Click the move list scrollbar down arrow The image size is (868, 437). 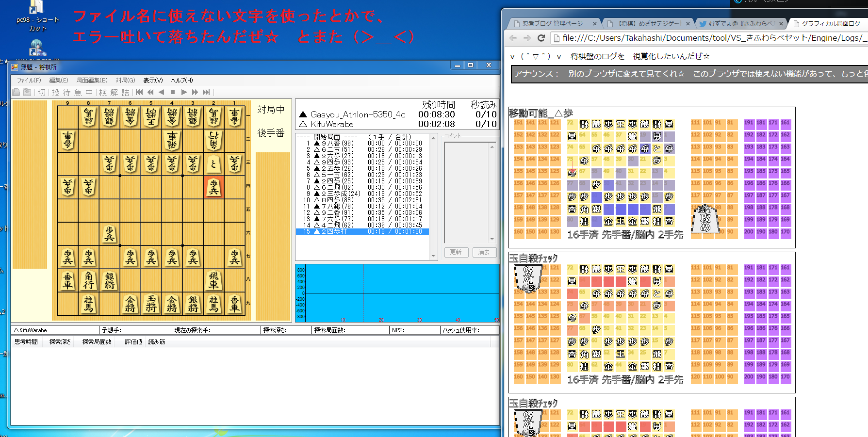(433, 256)
